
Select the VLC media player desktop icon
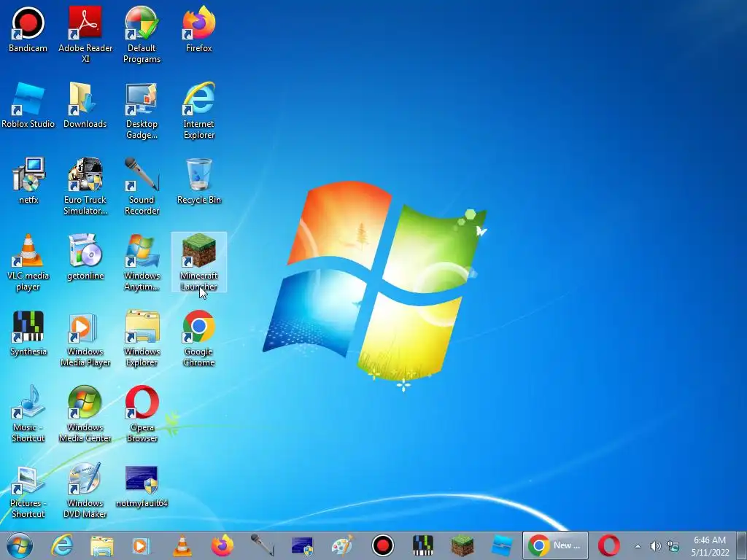click(x=28, y=262)
